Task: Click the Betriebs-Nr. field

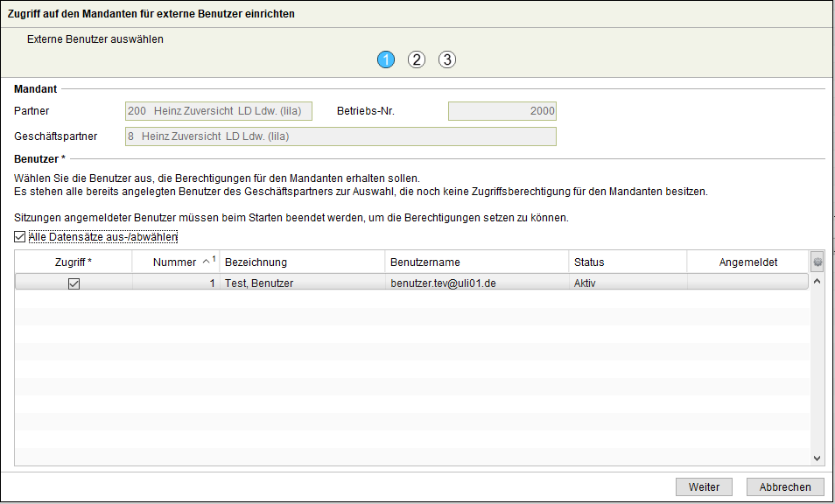Action: coord(502,111)
